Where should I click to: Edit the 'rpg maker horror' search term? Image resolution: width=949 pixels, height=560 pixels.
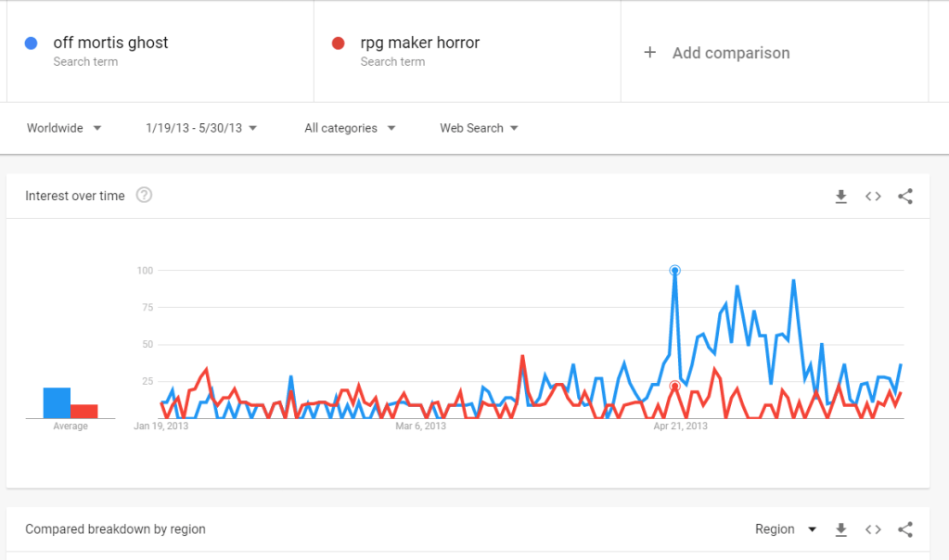coord(419,43)
